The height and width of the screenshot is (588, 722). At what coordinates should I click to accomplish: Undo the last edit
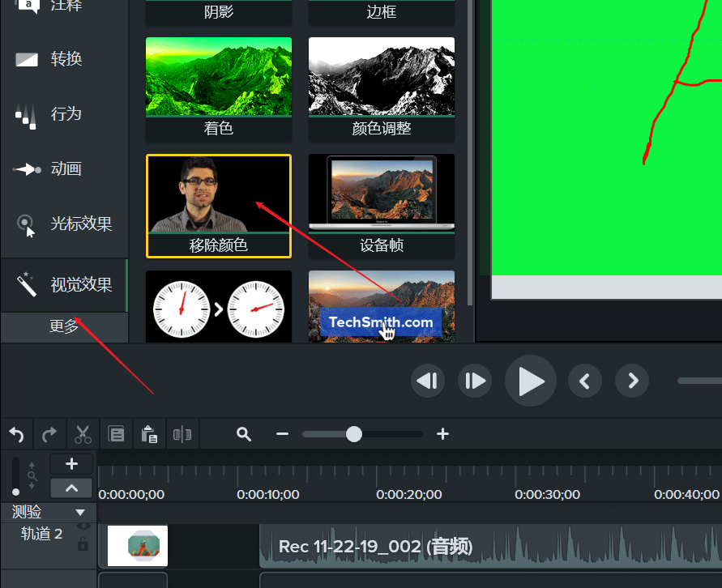pyautogui.click(x=16, y=434)
